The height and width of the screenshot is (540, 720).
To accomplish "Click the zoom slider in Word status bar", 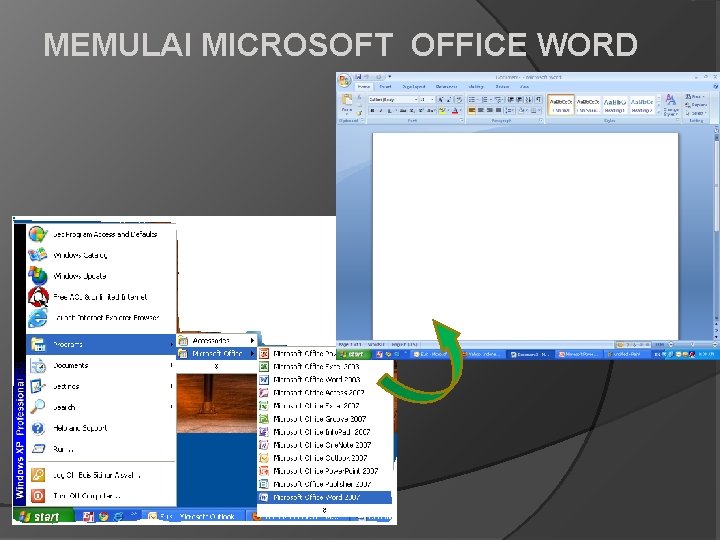I will (693, 344).
